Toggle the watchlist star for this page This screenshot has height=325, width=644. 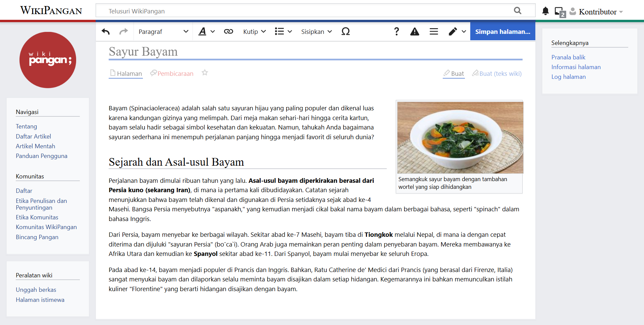click(x=205, y=73)
